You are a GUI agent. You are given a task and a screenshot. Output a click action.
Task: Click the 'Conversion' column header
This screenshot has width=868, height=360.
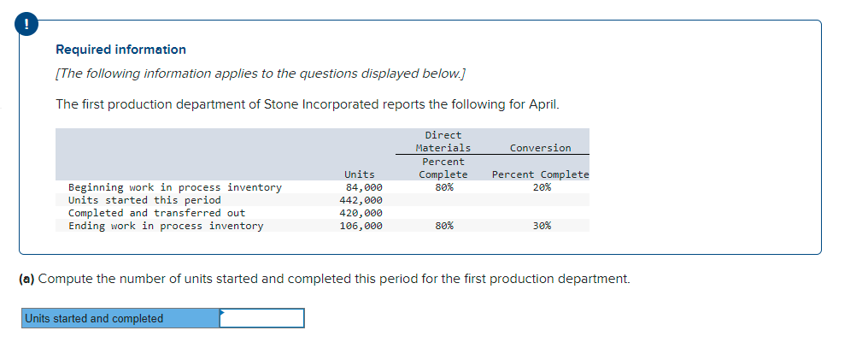(x=540, y=148)
